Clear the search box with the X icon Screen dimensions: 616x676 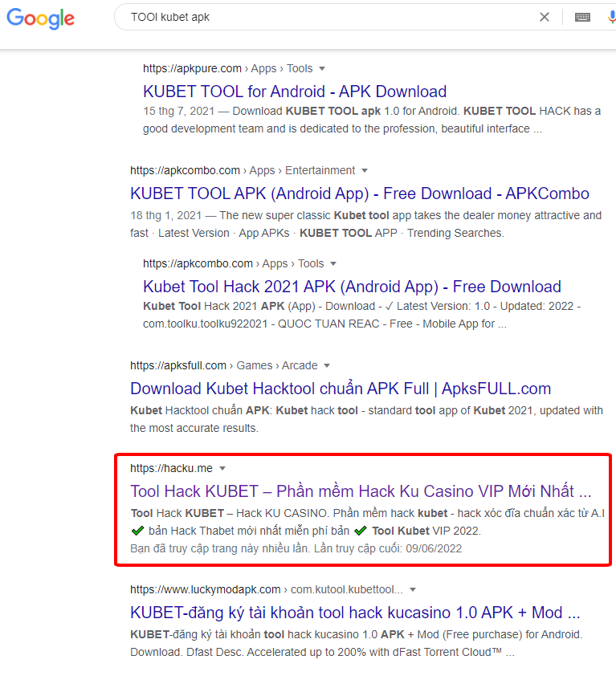[x=545, y=17]
